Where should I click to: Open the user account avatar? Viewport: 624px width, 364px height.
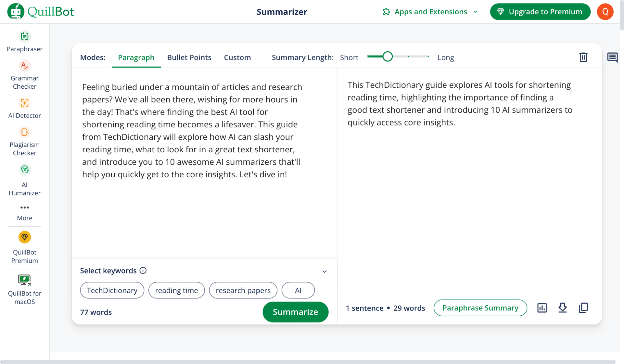(x=605, y=12)
